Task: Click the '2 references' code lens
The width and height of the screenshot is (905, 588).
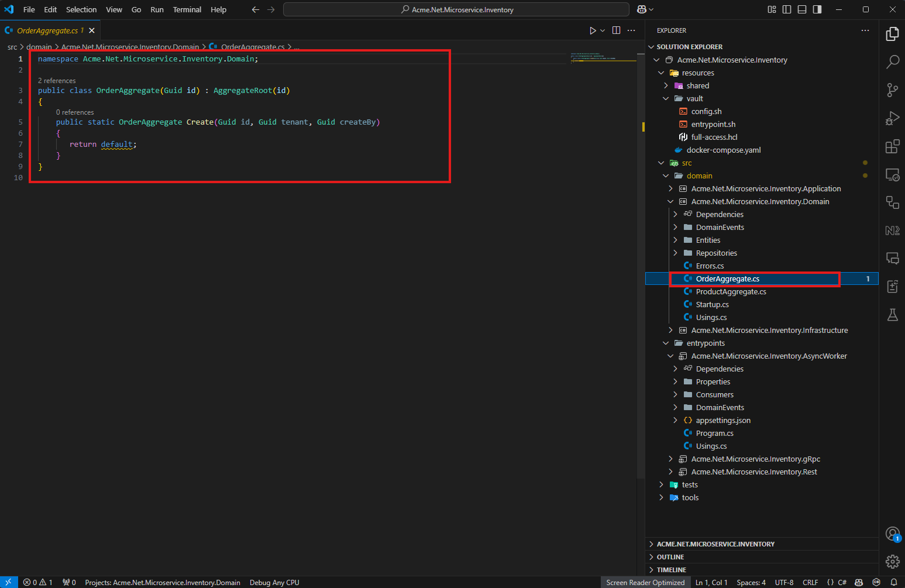Action: pyautogui.click(x=57, y=81)
